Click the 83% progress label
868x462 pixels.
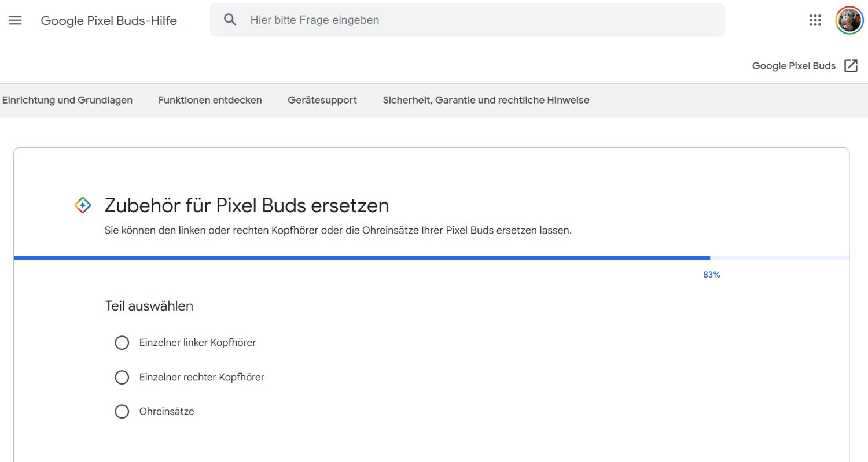[711, 275]
